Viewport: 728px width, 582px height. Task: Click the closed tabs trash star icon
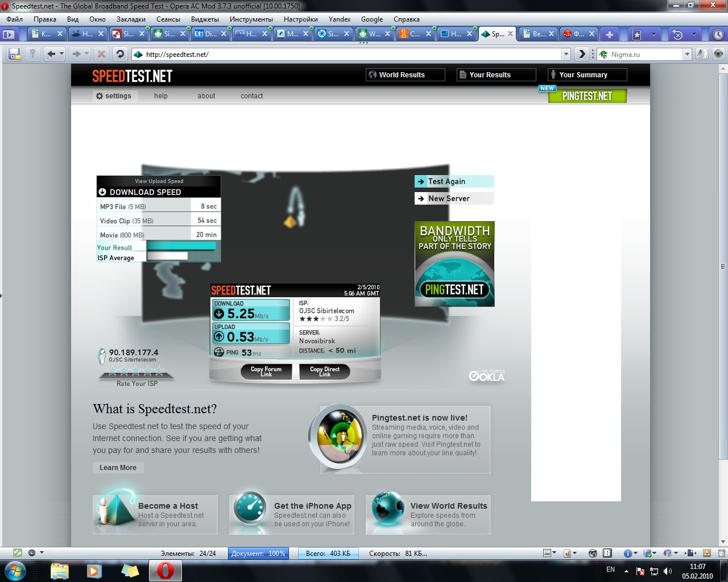tap(638, 34)
